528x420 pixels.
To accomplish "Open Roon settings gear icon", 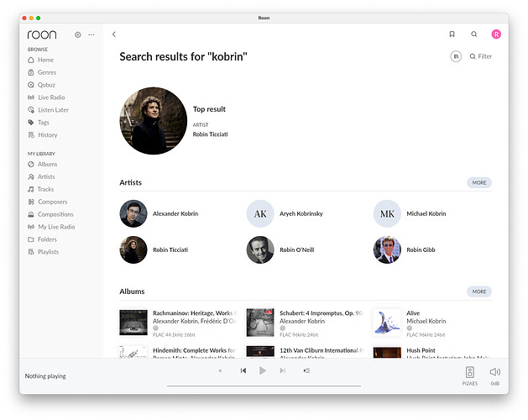I will pyautogui.click(x=78, y=34).
